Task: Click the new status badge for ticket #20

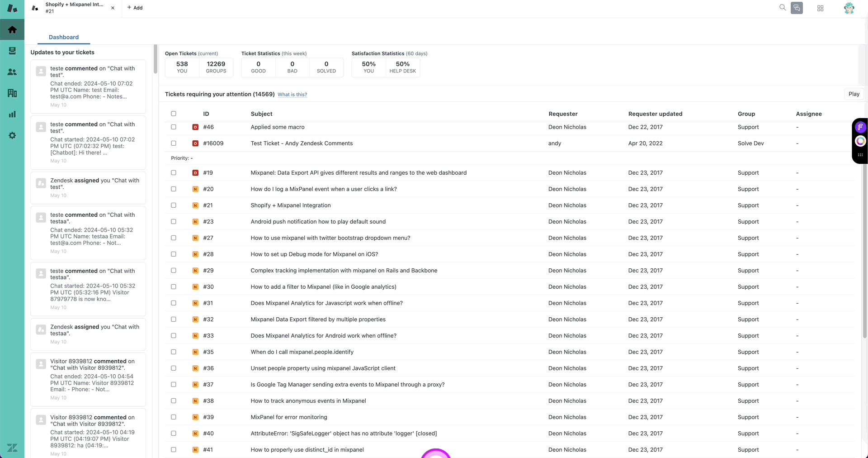Action: pyautogui.click(x=195, y=189)
